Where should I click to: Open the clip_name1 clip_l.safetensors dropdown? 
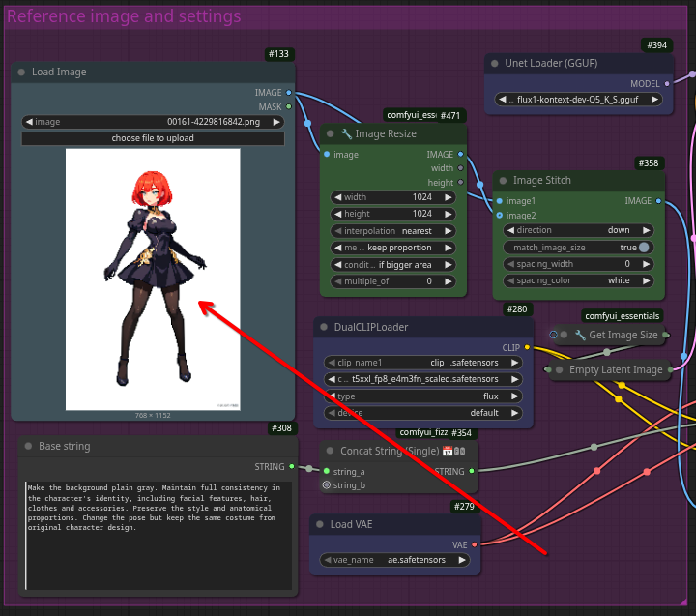coord(423,363)
